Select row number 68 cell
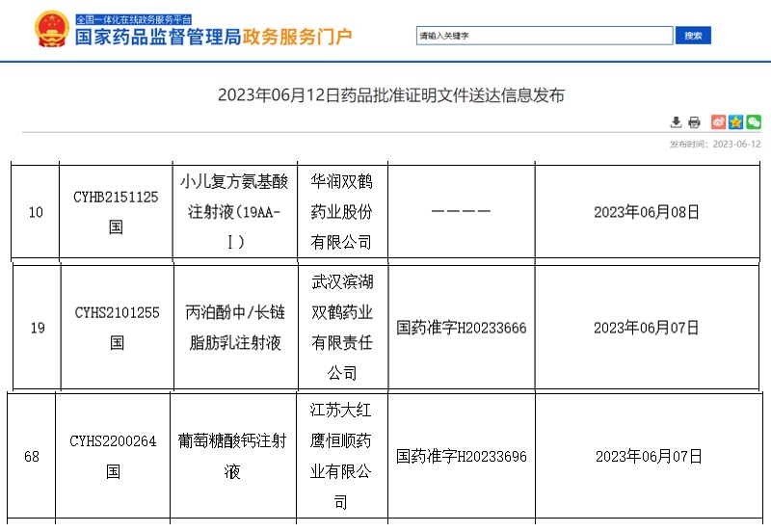771x532 pixels. [x=32, y=456]
